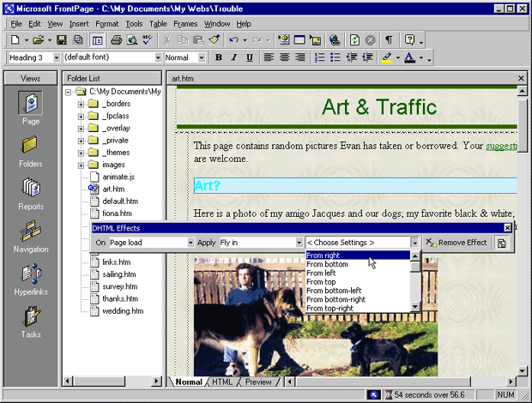Toggle Underline formatting
This screenshot has height=403, width=532.
[249, 57]
